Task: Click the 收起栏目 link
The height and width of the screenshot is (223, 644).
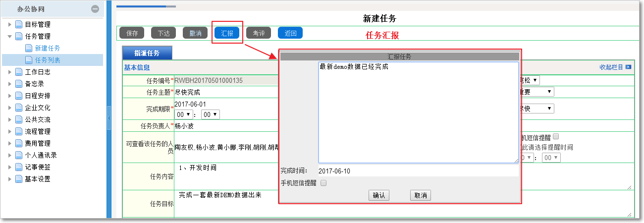Action: coord(611,67)
